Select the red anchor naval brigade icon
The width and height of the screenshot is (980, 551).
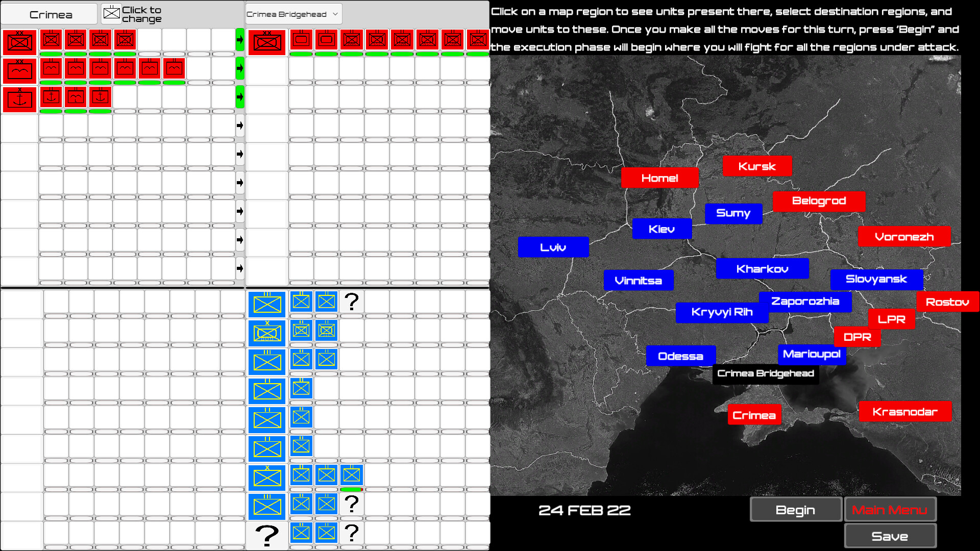pos(19,98)
